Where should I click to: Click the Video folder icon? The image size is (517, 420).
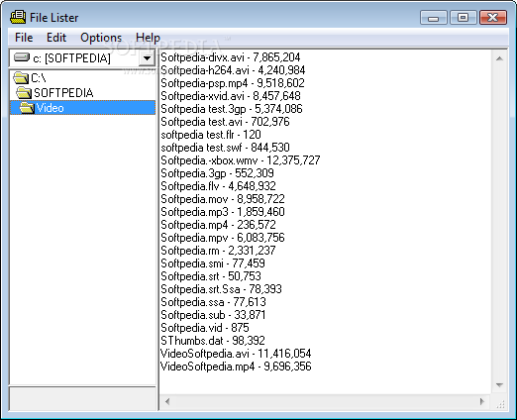tap(27, 108)
